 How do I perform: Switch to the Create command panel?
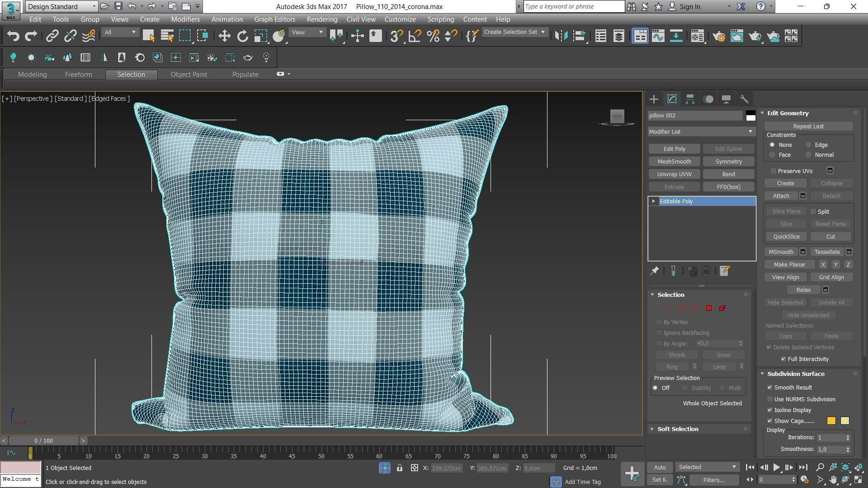[654, 99]
